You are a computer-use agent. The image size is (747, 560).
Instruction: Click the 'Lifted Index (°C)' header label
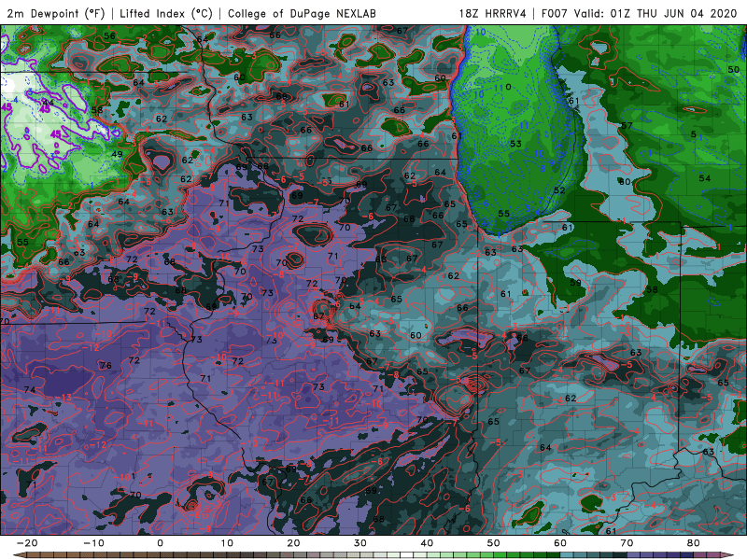click(x=166, y=13)
